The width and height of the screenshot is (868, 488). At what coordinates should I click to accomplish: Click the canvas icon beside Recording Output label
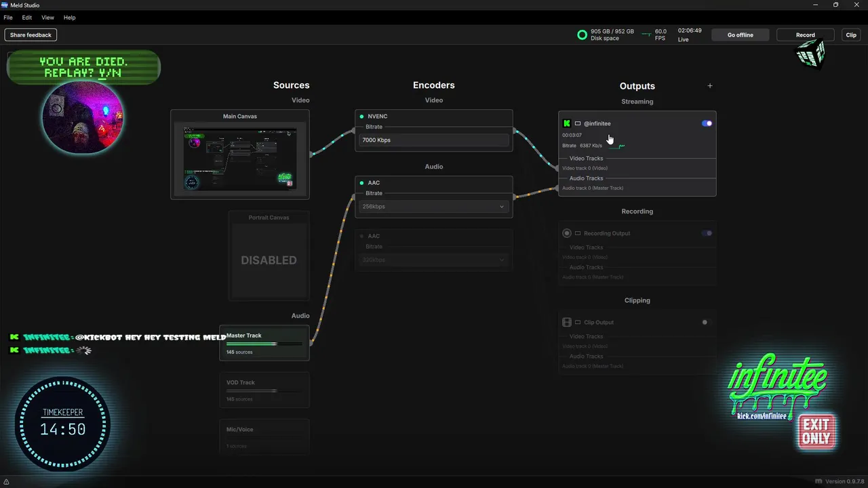[x=578, y=233]
